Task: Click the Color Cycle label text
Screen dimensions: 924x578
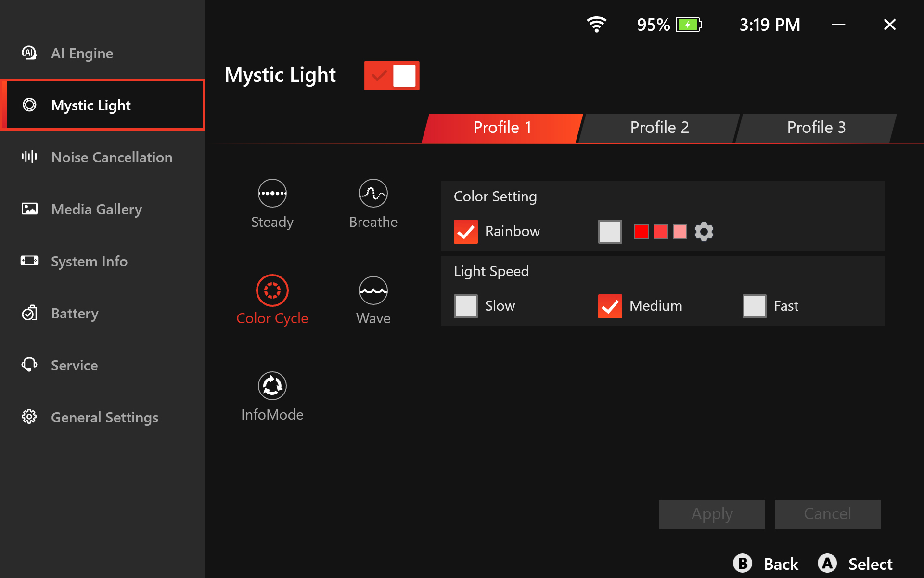Action: [x=272, y=318]
